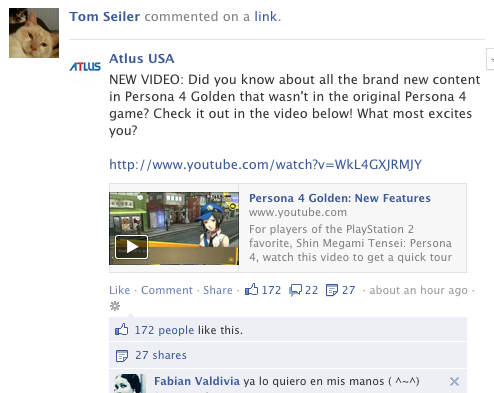Click the share note icon showing 27
The image size is (494, 393).
click(332, 290)
